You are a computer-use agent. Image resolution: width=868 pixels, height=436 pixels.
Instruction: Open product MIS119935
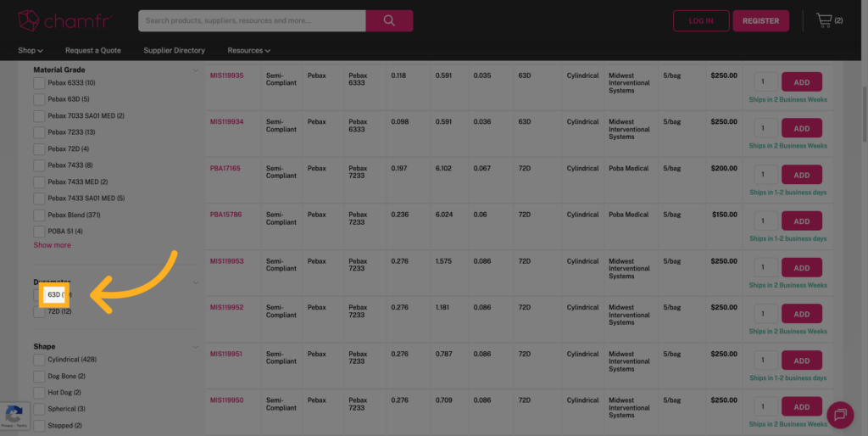pyautogui.click(x=226, y=75)
